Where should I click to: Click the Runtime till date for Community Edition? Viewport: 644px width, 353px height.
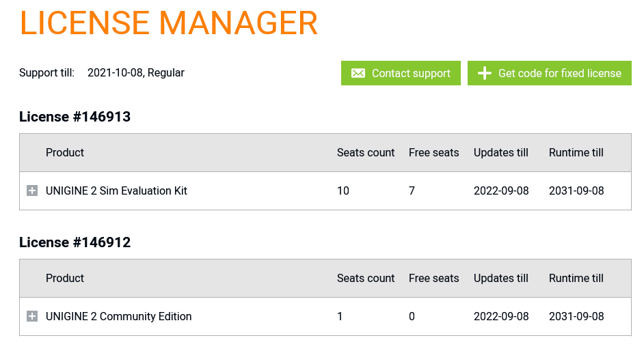click(576, 316)
